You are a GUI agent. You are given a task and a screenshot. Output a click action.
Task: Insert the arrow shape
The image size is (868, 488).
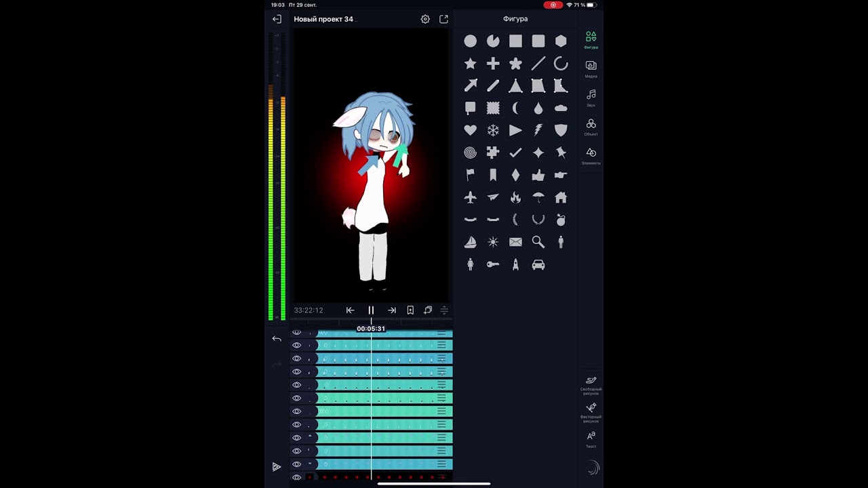[x=470, y=86]
